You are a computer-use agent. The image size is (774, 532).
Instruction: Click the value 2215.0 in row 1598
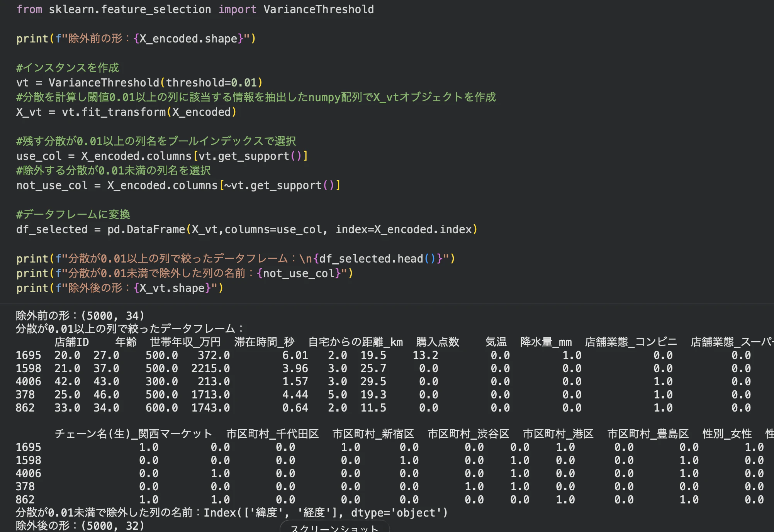coord(211,368)
